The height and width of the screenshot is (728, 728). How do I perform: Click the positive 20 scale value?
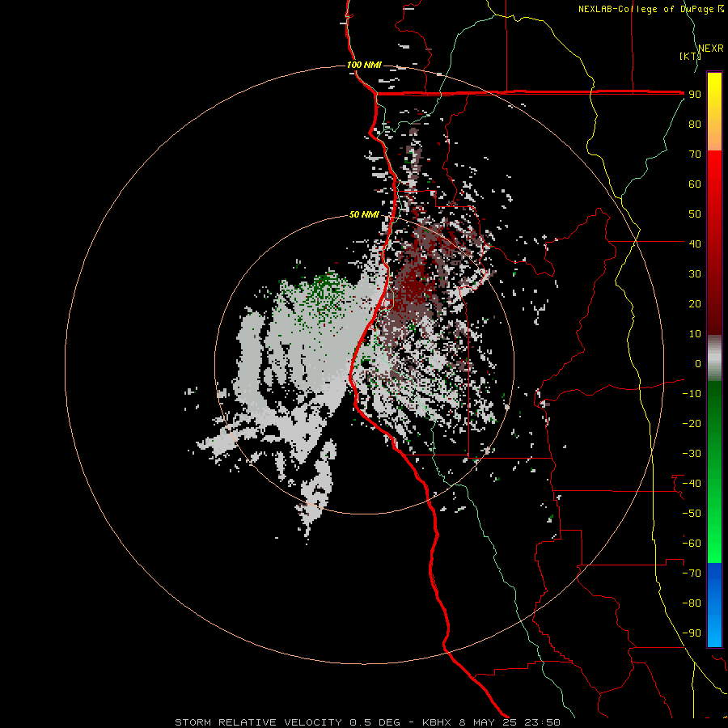coord(695,304)
